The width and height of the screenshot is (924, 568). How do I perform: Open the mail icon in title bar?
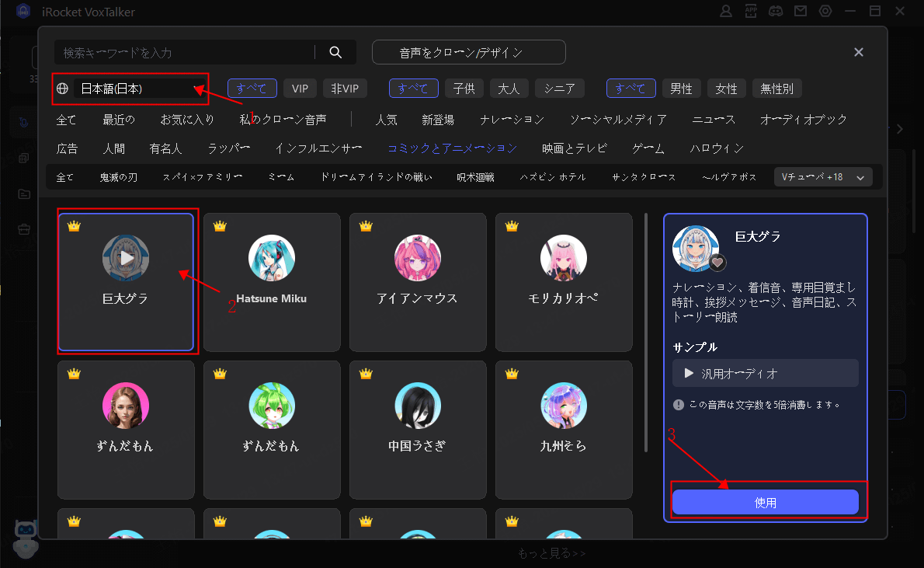[801, 11]
